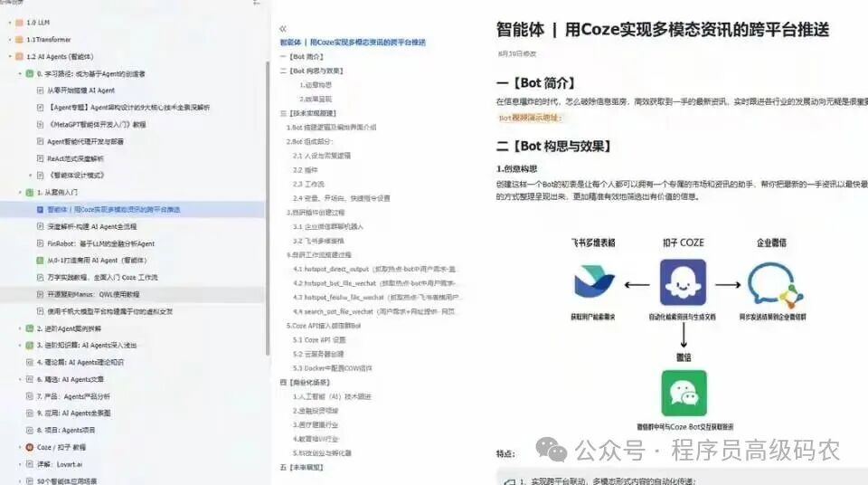
Task: Click the folder icon beside 1.0 LLM
Action: tap(19, 23)
